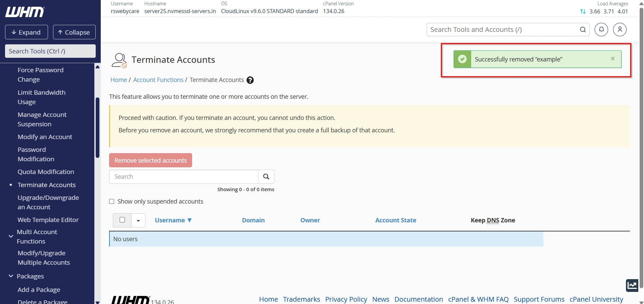The width and height of the screenshot is (644, 304).
Task: Toggle Show only suspended accounts checkbox
Action: pyautogui.click(x=112, y=202)
